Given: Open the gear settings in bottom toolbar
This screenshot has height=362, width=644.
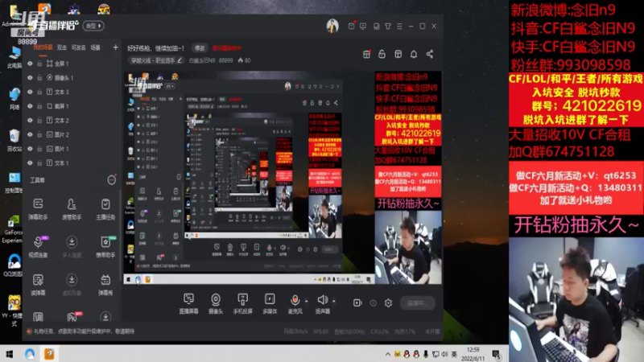Looking at the screenshot, I should point(388,303).
